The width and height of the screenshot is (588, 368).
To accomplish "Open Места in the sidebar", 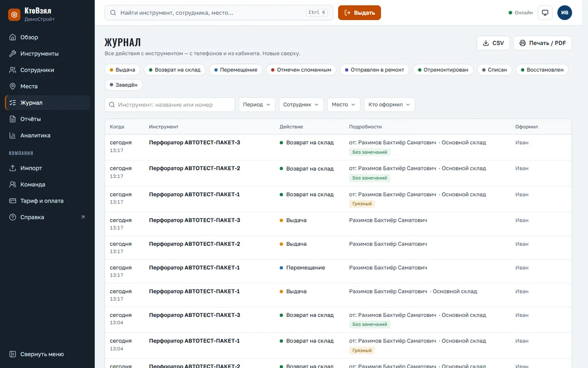I will click(48, 86).
